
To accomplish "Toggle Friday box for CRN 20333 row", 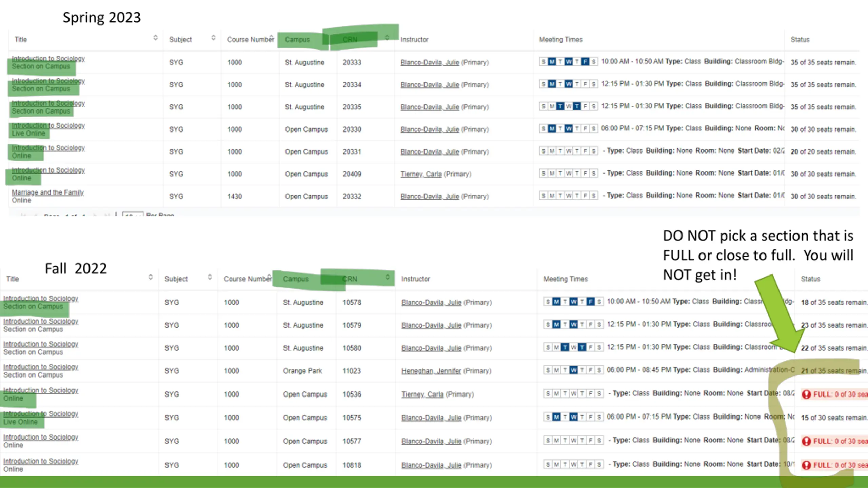I will click(x=585, y=61).
